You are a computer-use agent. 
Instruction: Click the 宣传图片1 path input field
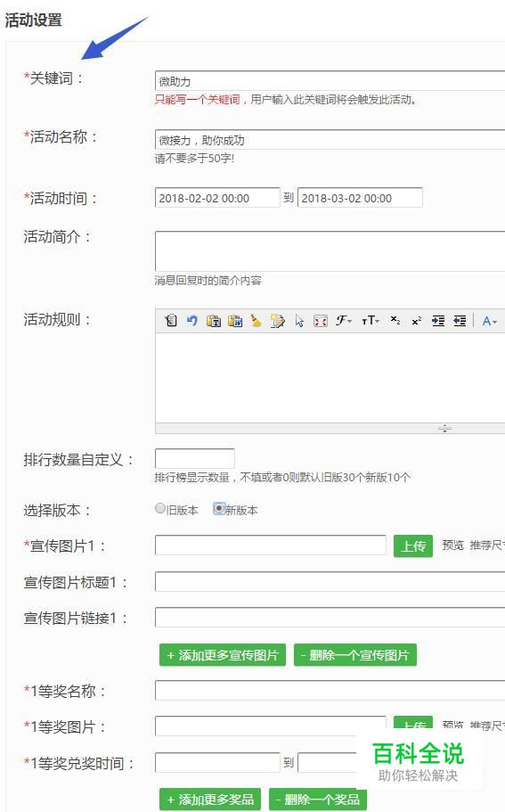(271, 545)
